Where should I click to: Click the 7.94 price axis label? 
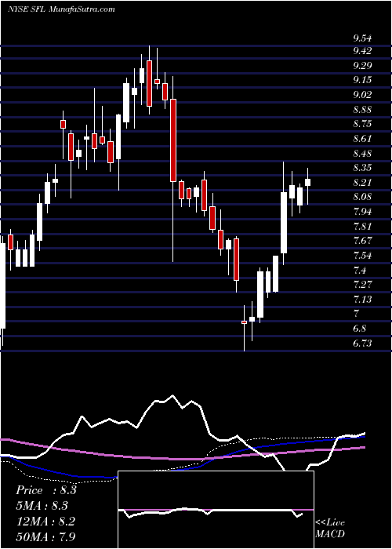(362, 212)
